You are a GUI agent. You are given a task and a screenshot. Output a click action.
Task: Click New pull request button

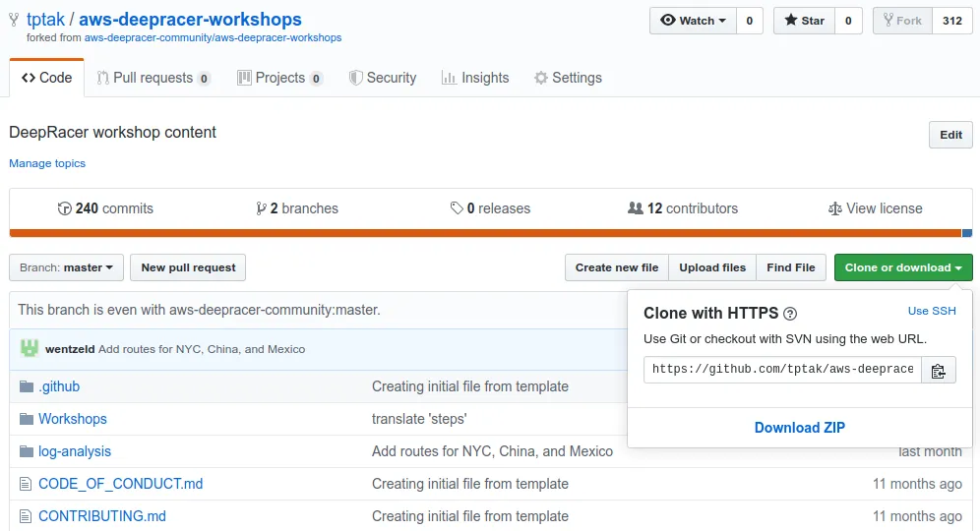[x=188, y=268]
